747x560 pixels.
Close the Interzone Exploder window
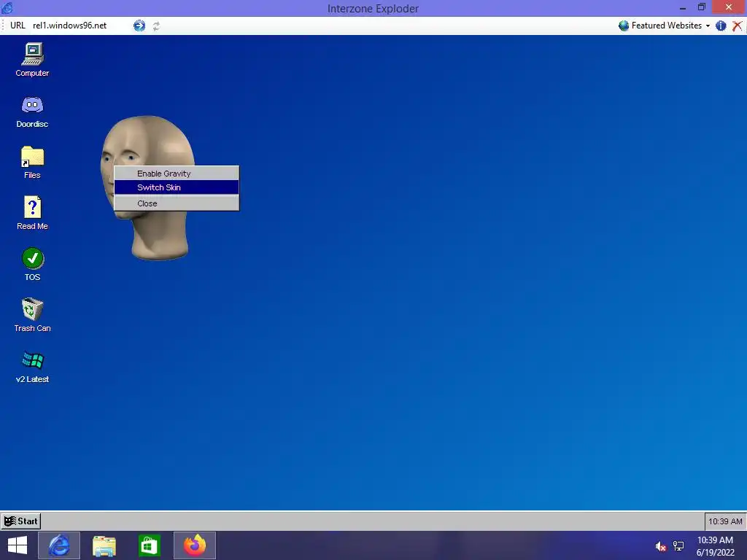(729, 7)
